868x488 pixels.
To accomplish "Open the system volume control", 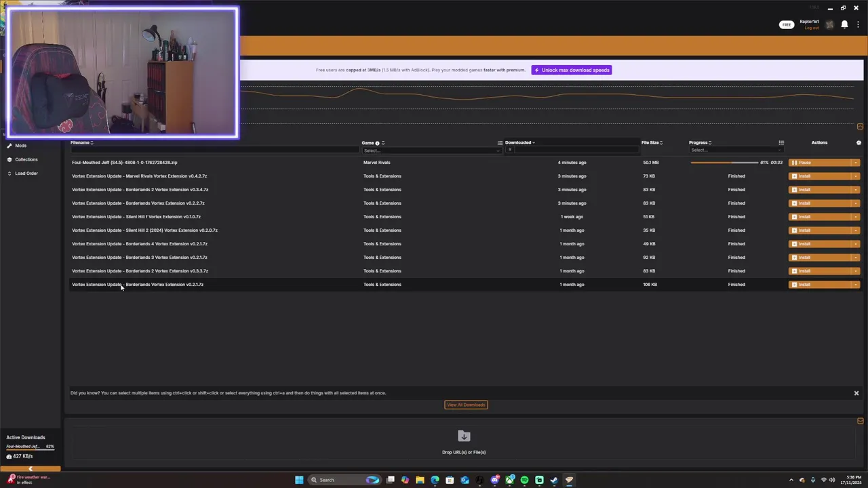I will click(832, 480).
